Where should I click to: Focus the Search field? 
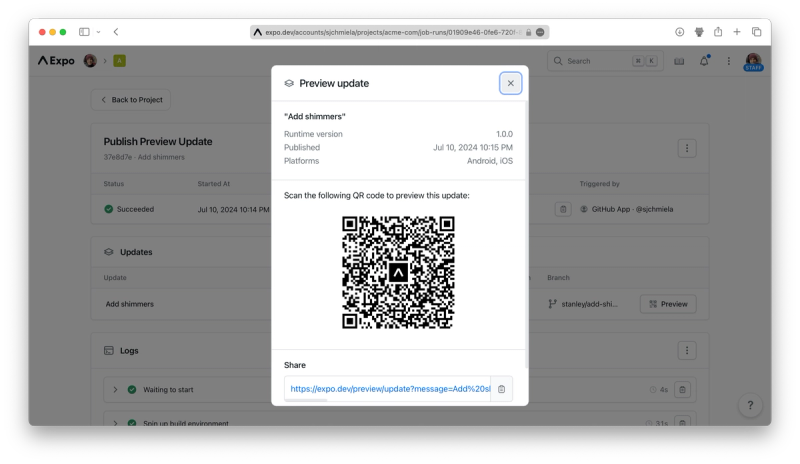[x=605, y=61]
